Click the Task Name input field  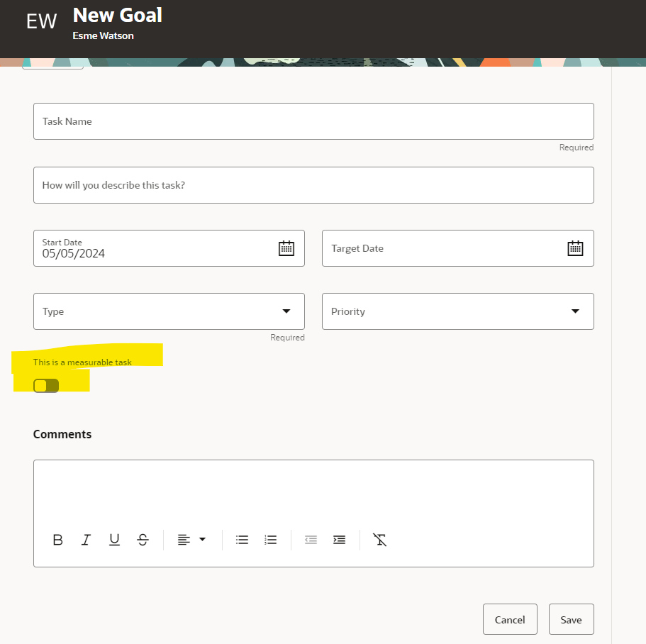coord(313,121)
